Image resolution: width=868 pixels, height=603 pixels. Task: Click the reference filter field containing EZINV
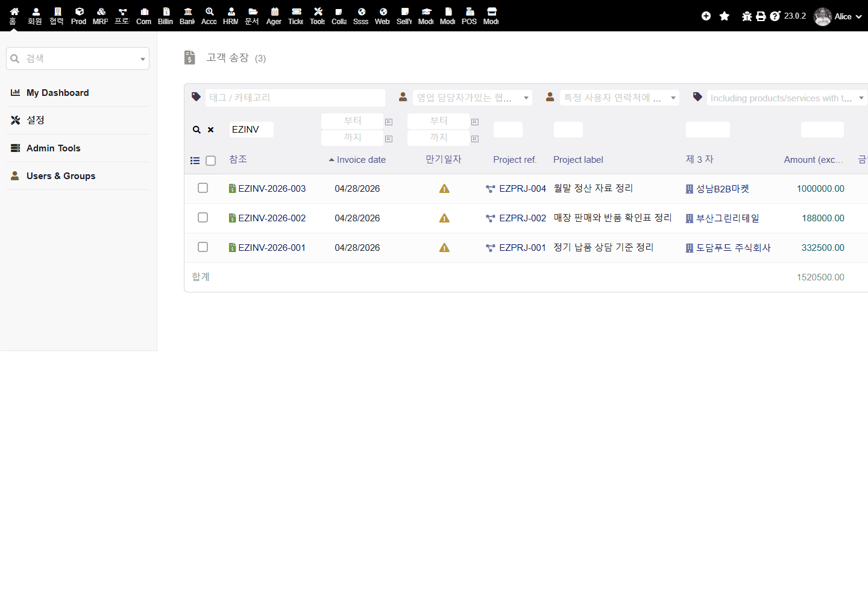(x=251, y=130)
